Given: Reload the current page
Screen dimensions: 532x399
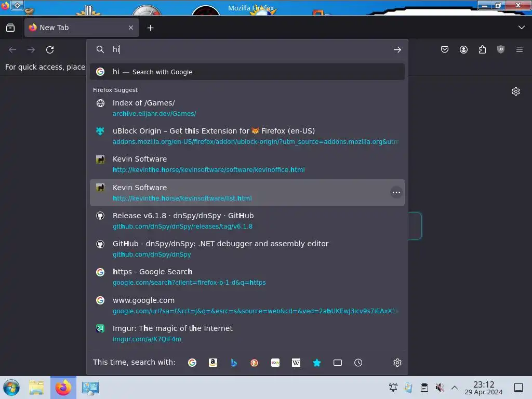Looking at the screenshot, I should tap(50, 49).
